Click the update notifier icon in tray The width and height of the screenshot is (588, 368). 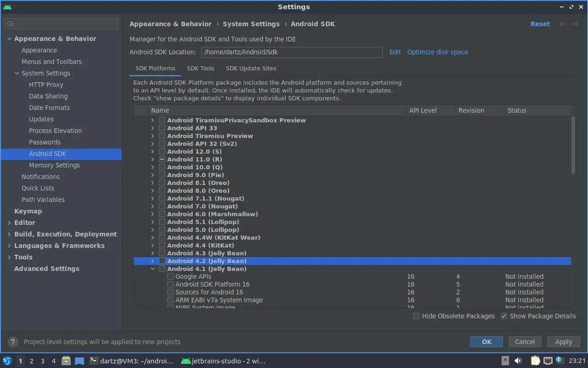coord(559,360)
